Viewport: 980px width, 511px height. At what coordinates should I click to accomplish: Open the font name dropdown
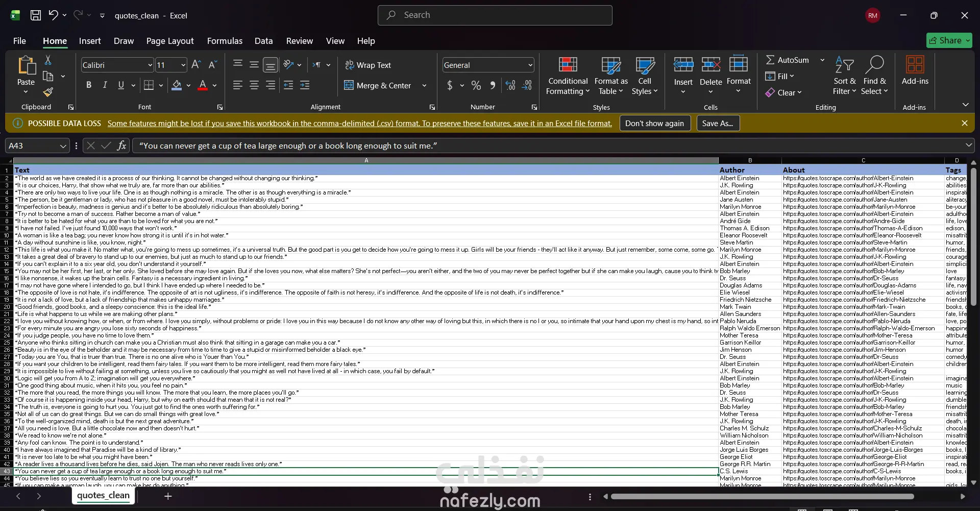150,65
